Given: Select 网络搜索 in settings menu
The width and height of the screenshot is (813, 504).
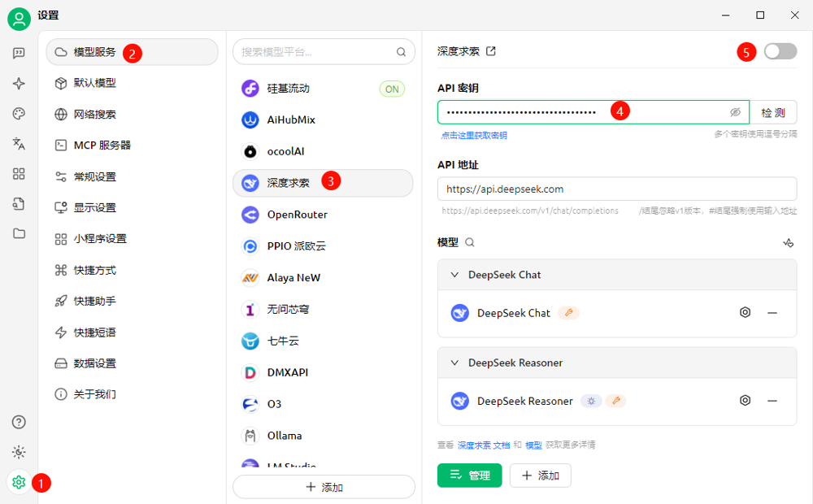Looking at the screenshot, I should 94,114.
